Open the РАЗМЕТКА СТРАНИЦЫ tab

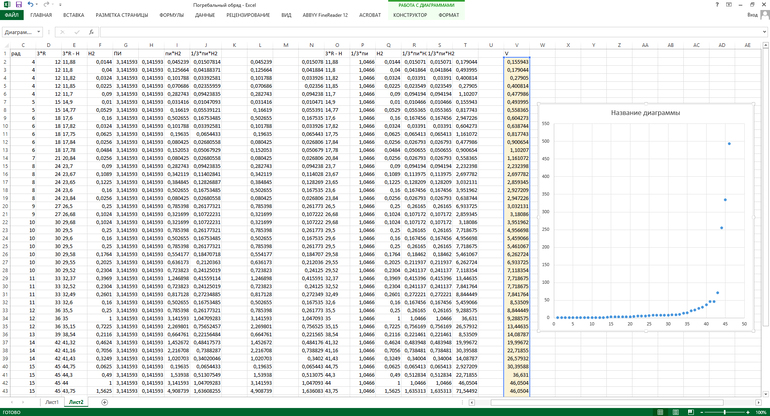point(122,15)
